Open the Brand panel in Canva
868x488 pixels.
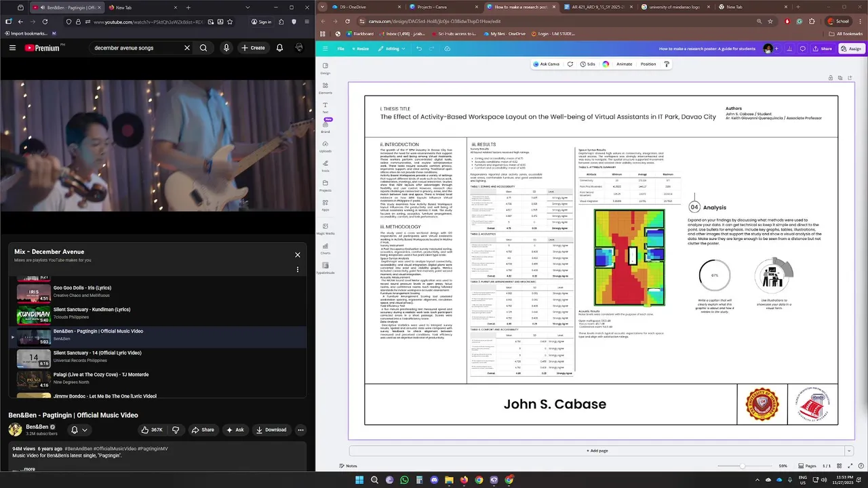pos(325,127)
